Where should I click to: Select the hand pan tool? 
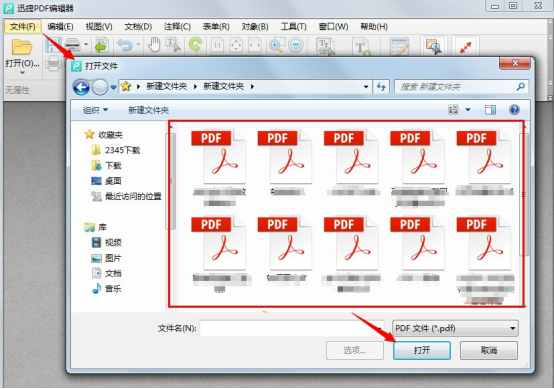point(154,45)
